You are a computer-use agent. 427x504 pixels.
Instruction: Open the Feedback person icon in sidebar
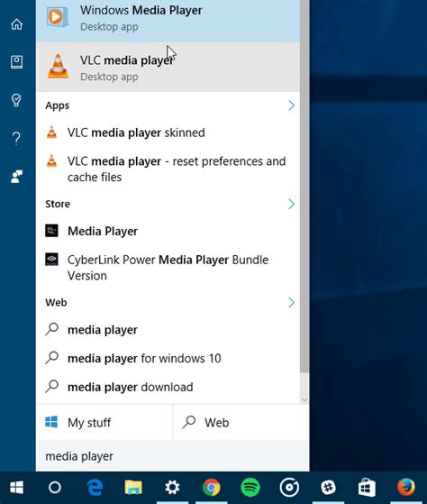[17, 177]
